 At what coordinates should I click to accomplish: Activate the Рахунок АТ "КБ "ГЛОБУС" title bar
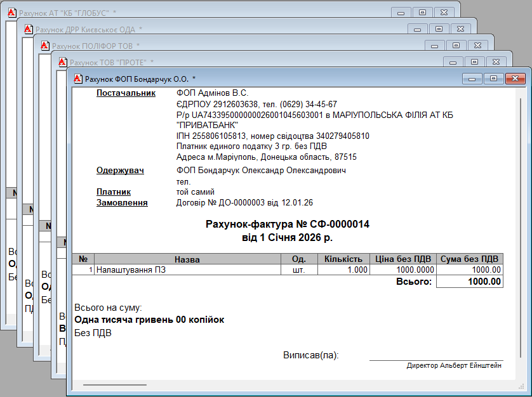tap(190, 13)
